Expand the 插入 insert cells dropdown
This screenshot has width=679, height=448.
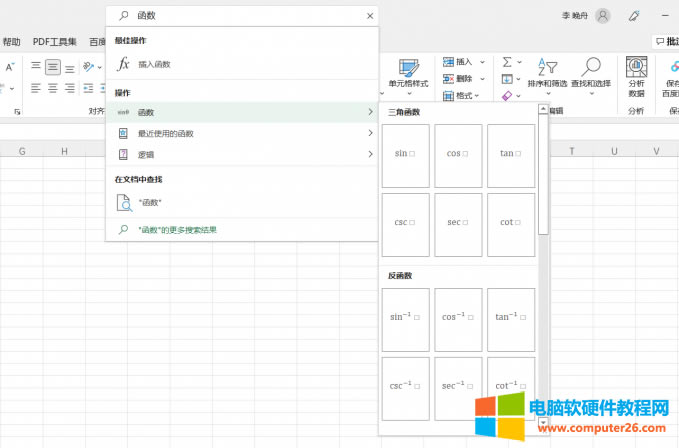click(x=483, y=61)
